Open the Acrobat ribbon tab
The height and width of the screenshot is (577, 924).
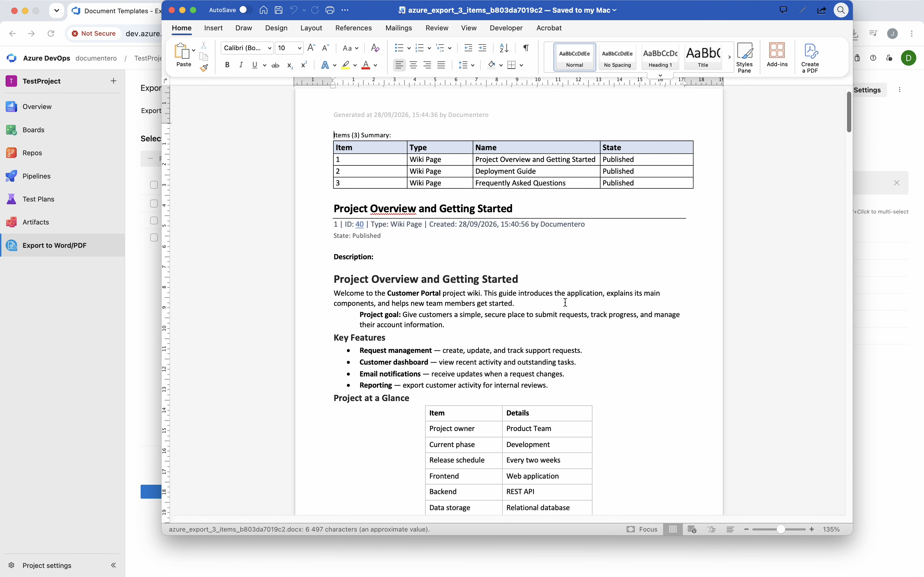pos(549,28)
